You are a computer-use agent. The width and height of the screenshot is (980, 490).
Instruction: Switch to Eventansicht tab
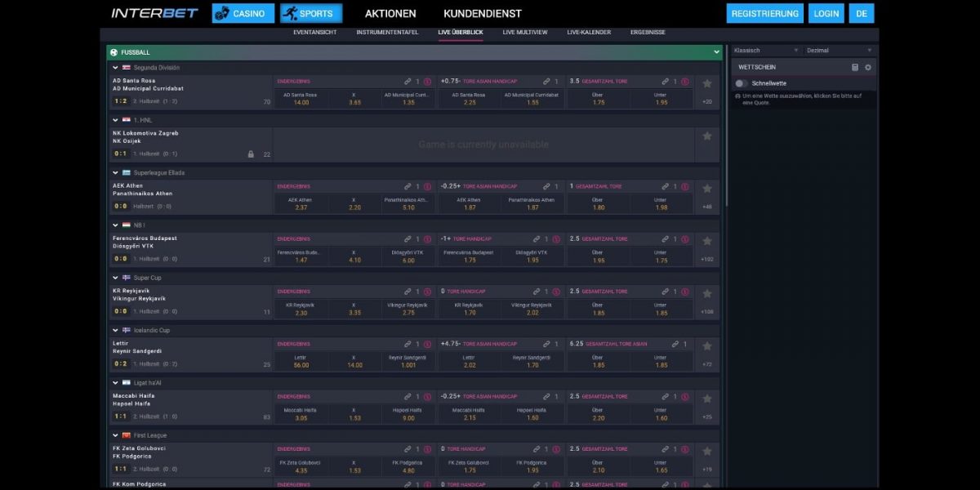(x=314, y=33)
